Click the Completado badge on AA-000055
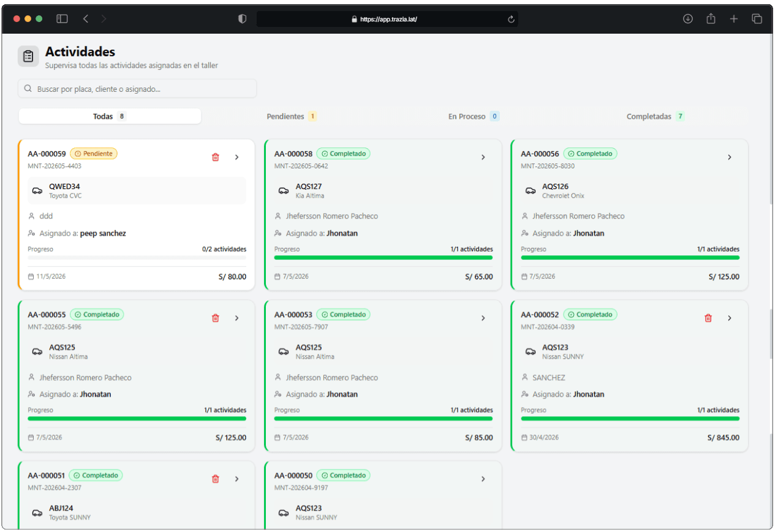This screenshot has height=532, width=778. click(x=97, y=315)
